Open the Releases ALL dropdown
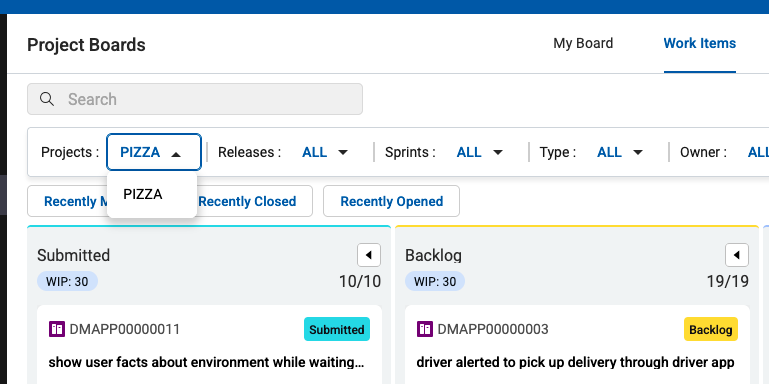The image size is (769, 384). pyautogui.click(x=325, y=153)
